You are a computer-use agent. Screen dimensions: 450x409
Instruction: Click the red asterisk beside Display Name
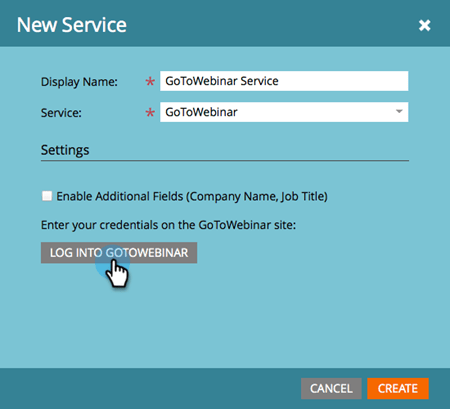pos(150,81)
